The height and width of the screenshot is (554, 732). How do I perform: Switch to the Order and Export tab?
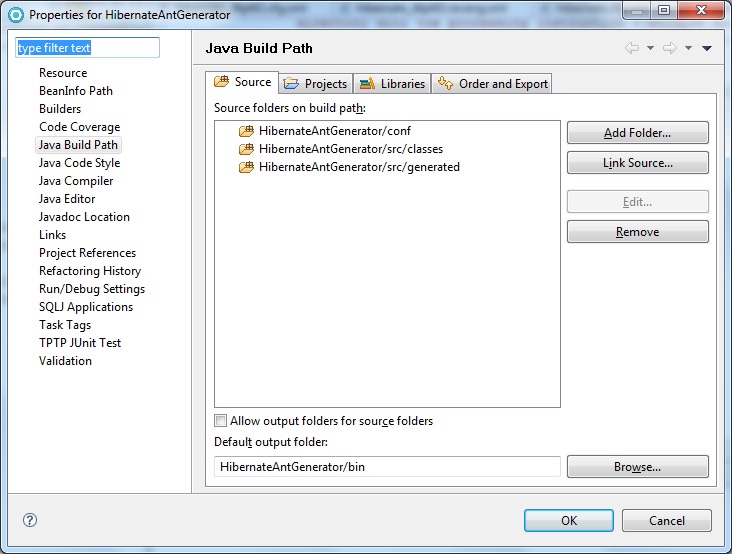(492, 84)
